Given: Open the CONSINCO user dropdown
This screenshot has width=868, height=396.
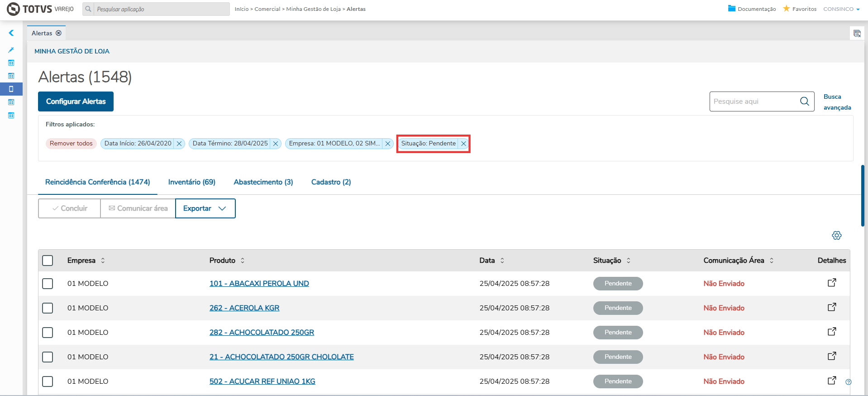Looking at the screenshot, I should tap(841, 9).
